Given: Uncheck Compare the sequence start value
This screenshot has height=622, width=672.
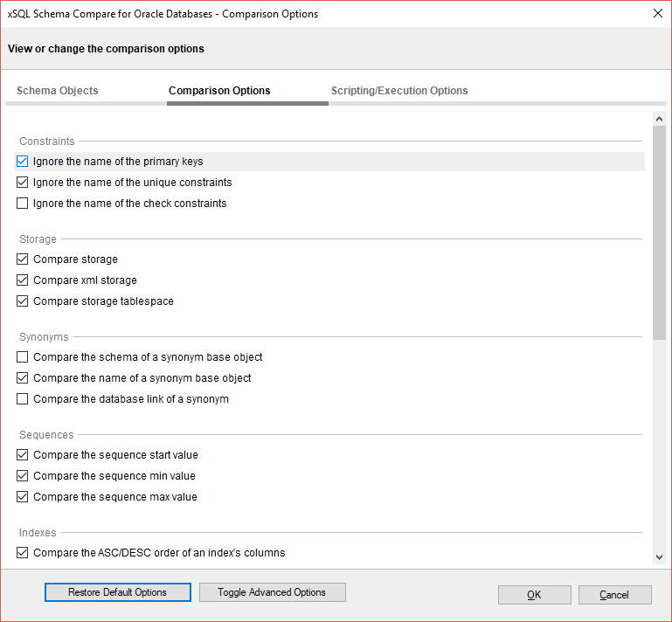Looking at the screenshot, I should (23, 455).
